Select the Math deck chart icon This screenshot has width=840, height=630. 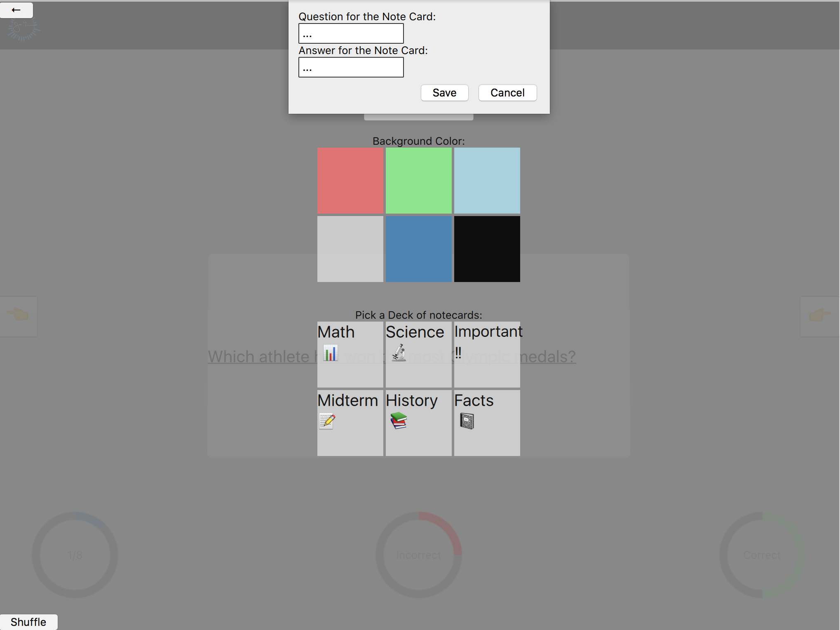click(x=330, y=353)
